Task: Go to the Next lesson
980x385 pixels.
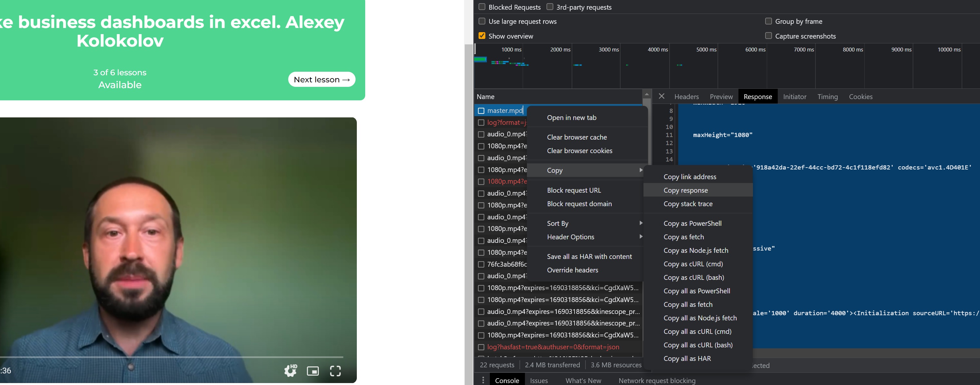Action: click(x=321, y=79)
